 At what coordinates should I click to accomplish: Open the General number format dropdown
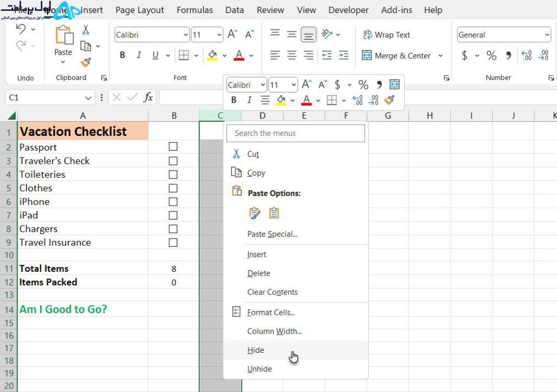coord(547,35)
